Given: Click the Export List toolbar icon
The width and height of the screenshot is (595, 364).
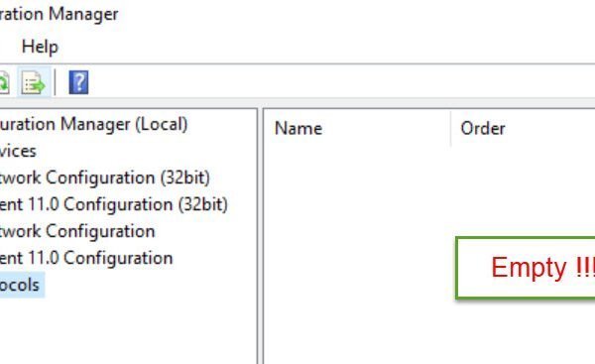Looking at the screenshot, I should click(34, 82).
